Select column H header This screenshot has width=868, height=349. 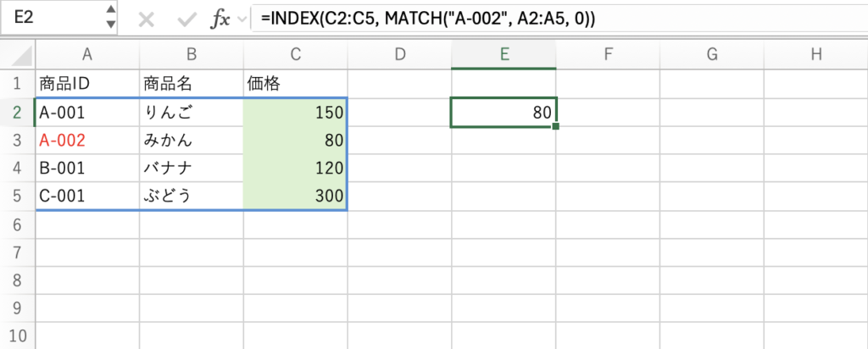pyautogui.click(x=816, y=55)
